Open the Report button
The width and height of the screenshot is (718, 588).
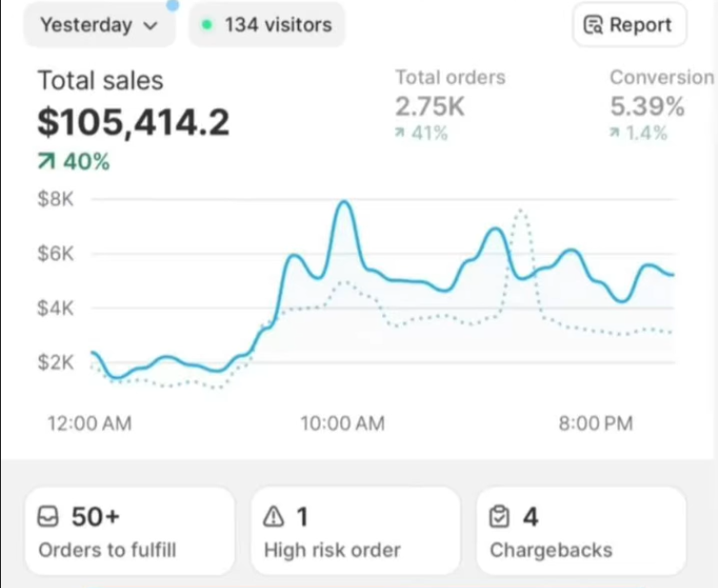point(628,25)
